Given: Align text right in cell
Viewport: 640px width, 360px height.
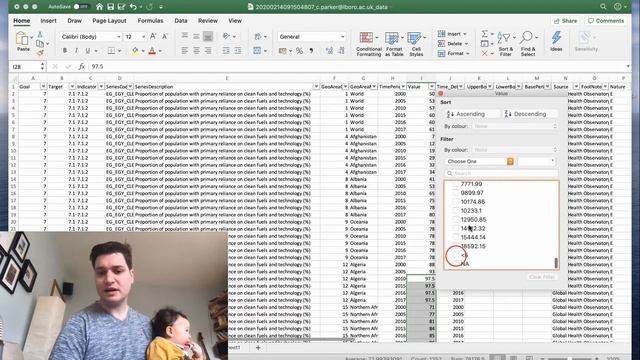Looking at the screenshot, I should click(208, 51).
